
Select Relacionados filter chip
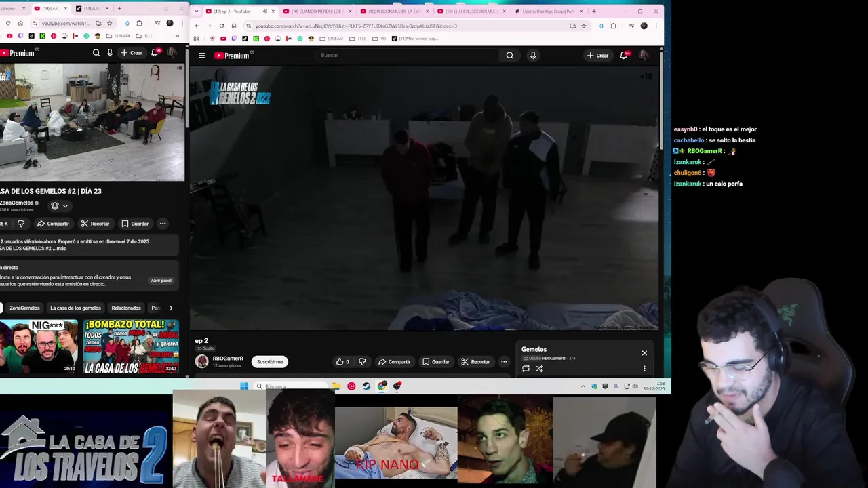(x=126, y=308)
